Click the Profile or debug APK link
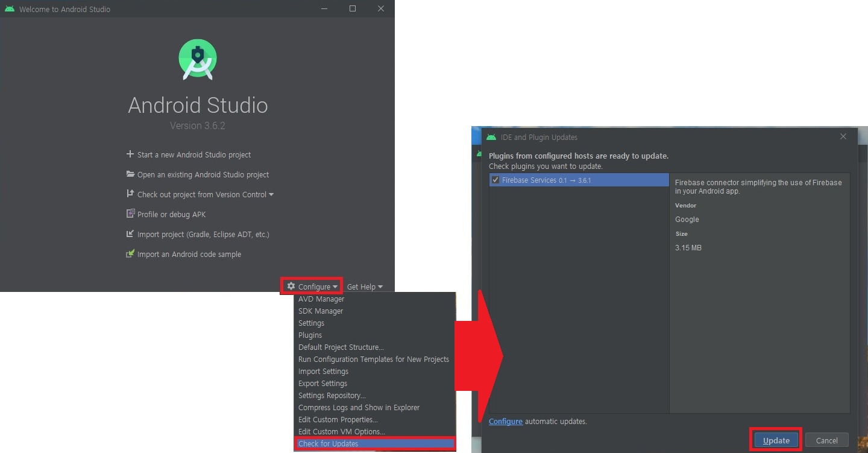 [x=171, y=214]
